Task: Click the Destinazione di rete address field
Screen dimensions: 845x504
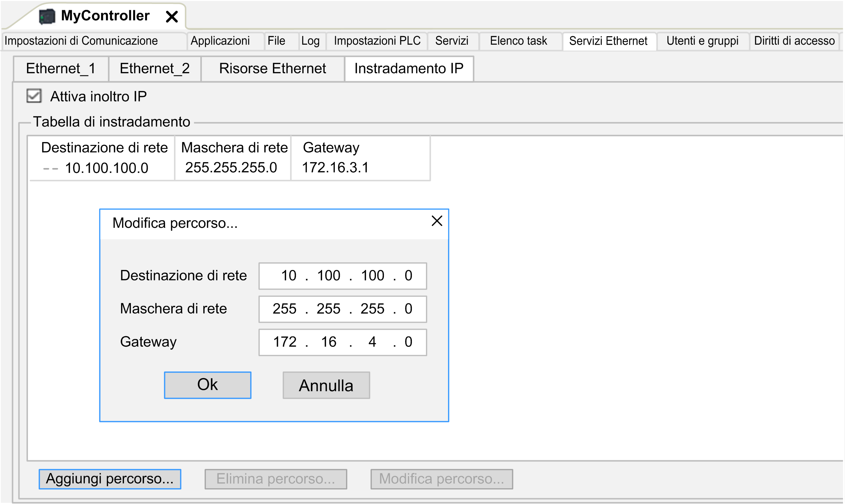Action: [x=342, y=276]
